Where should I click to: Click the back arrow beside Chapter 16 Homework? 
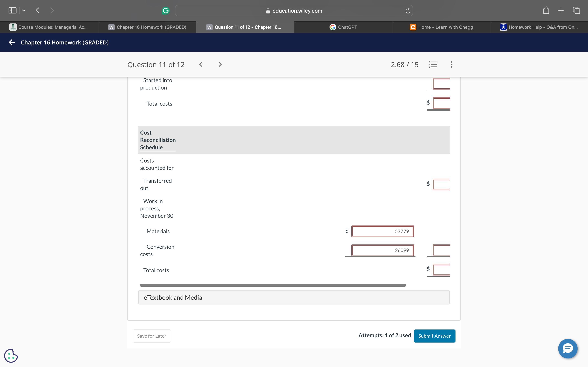point(12,42)
